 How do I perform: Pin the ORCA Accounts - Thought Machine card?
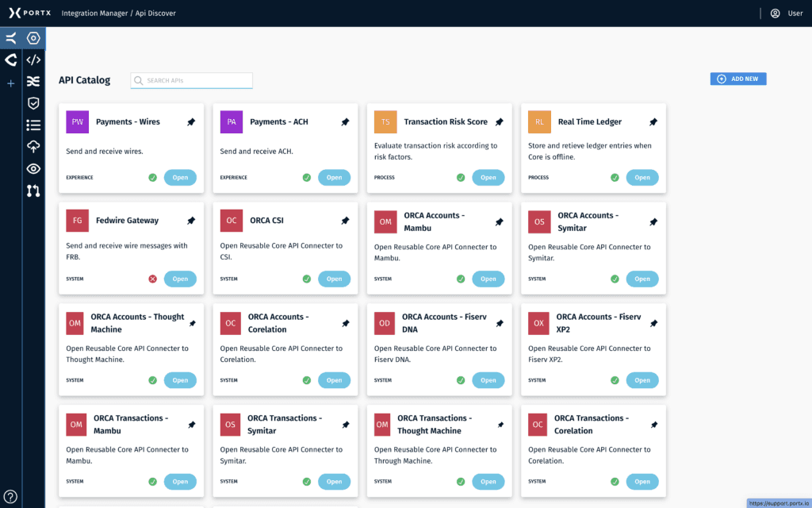click(192, 324)
